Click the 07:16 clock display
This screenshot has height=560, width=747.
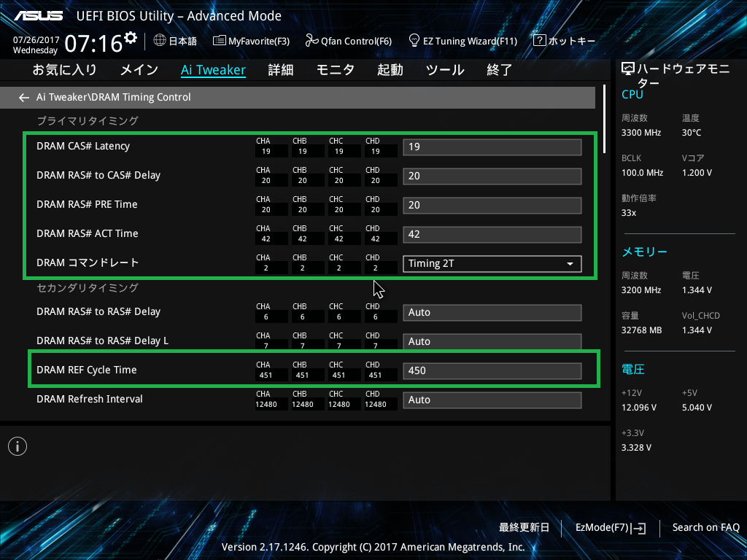pos(94,44)
